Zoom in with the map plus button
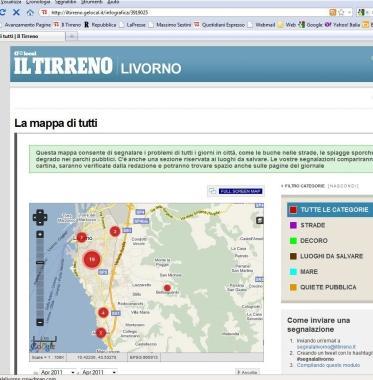 coord(40,235)
